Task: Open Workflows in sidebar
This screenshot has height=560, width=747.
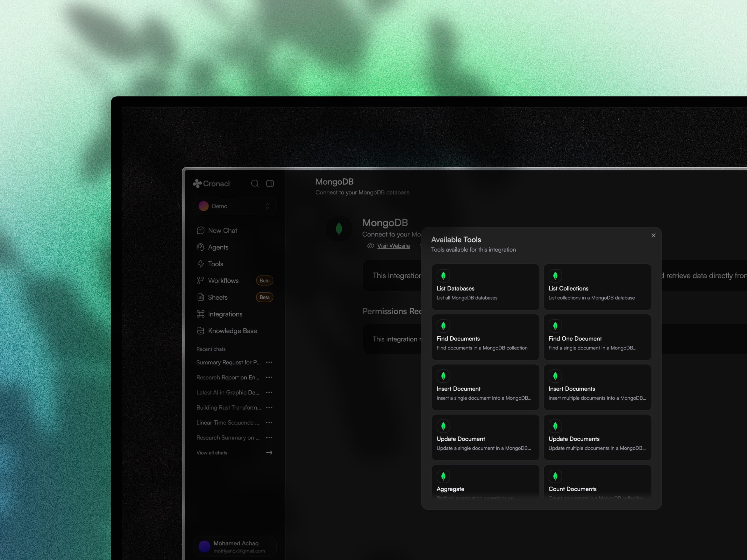Action: 235,281
